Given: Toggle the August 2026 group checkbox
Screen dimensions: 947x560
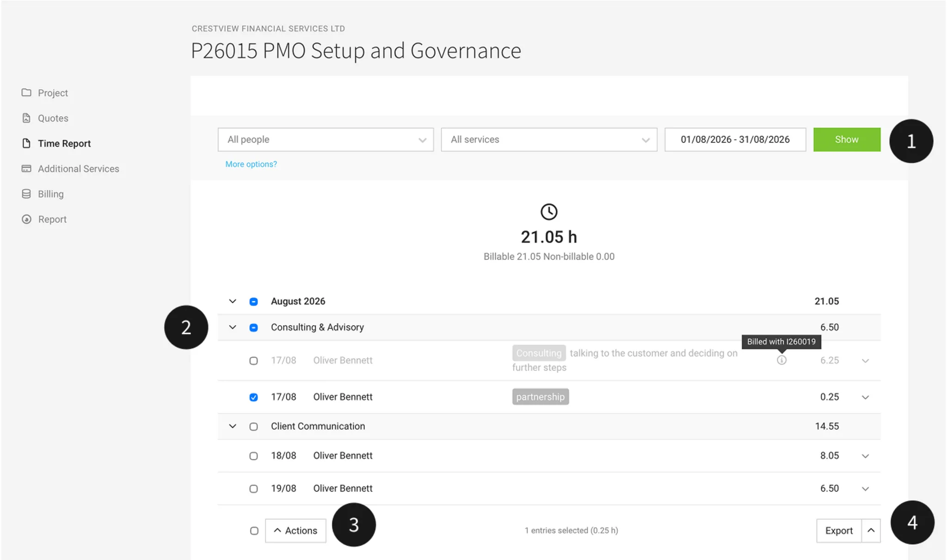Looking at the screenshot, I should coord(253,302).
